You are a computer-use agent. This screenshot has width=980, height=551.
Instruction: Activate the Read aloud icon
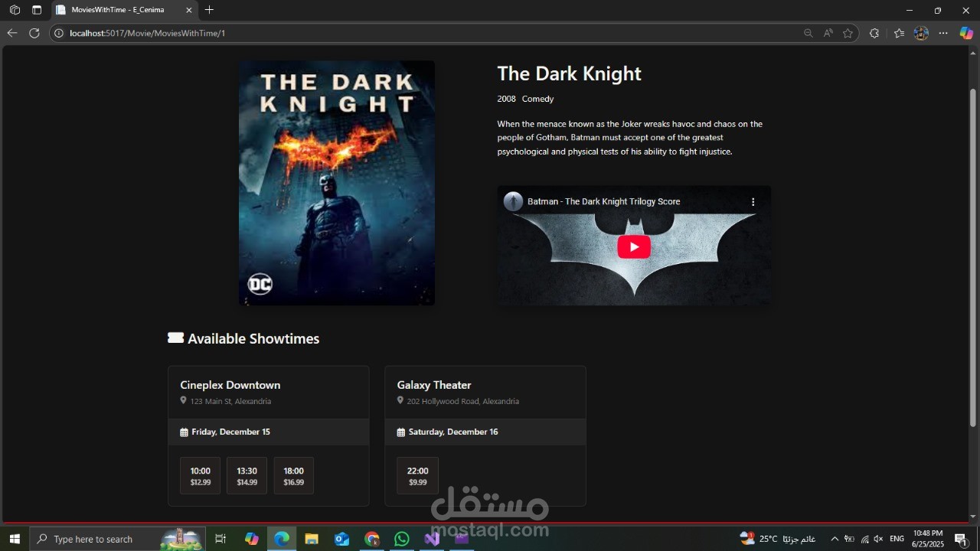click(x=828, y=33)
